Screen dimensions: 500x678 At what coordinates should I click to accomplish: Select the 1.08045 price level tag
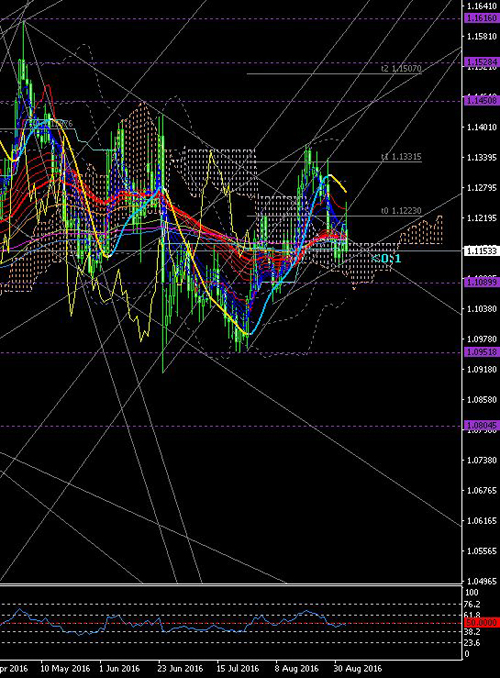(481, 426)
